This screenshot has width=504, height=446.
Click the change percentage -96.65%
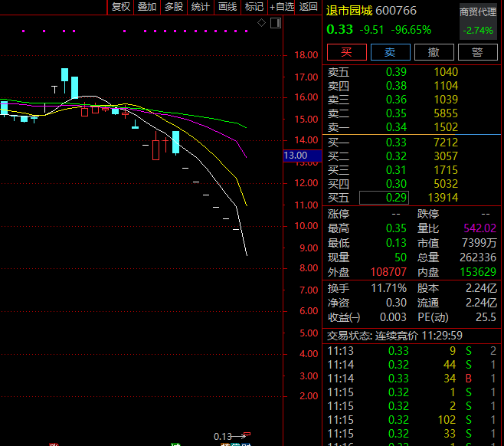[x=411, y=30]
